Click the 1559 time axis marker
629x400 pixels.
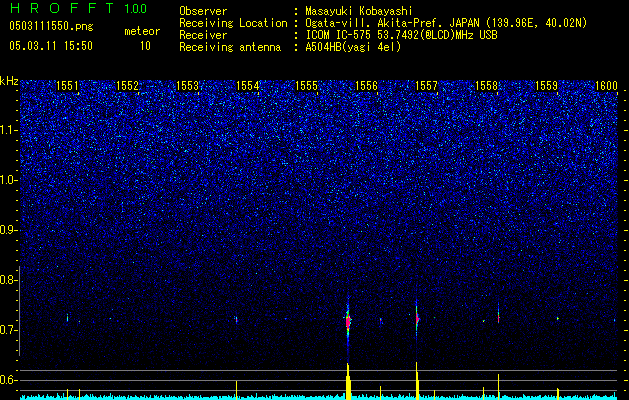point(546,85)
